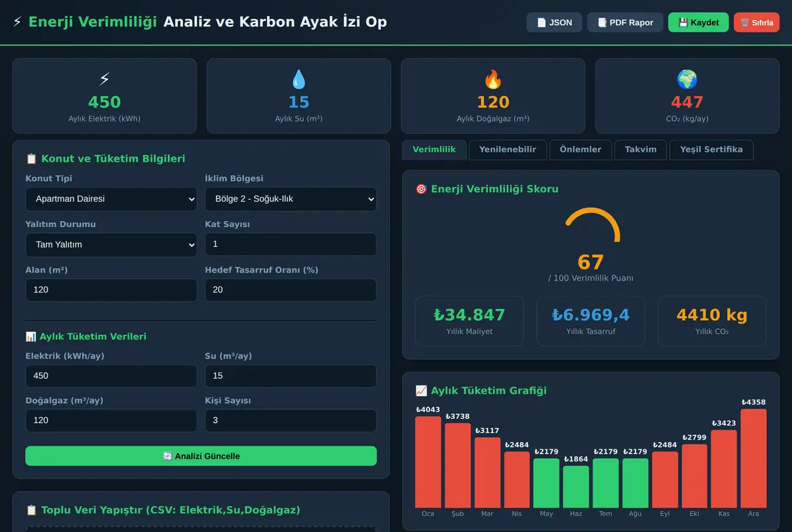Image resolution: width=792 pixels, height=532 pixels.
Task: Open the Yalıtım Durumu dropdown
Action: coord(111,245)
